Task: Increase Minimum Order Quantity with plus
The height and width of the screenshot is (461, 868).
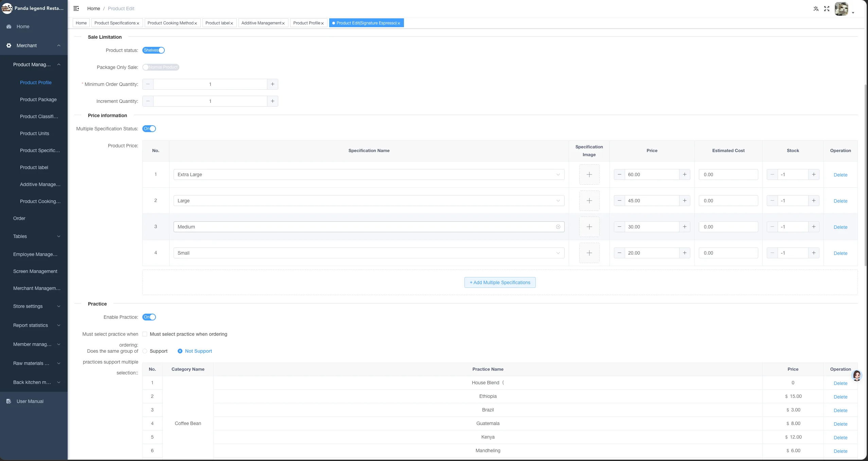Action: point(272,84)
